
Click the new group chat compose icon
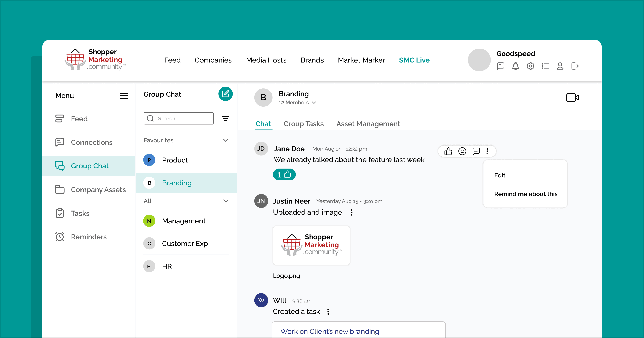pos(225,94)
